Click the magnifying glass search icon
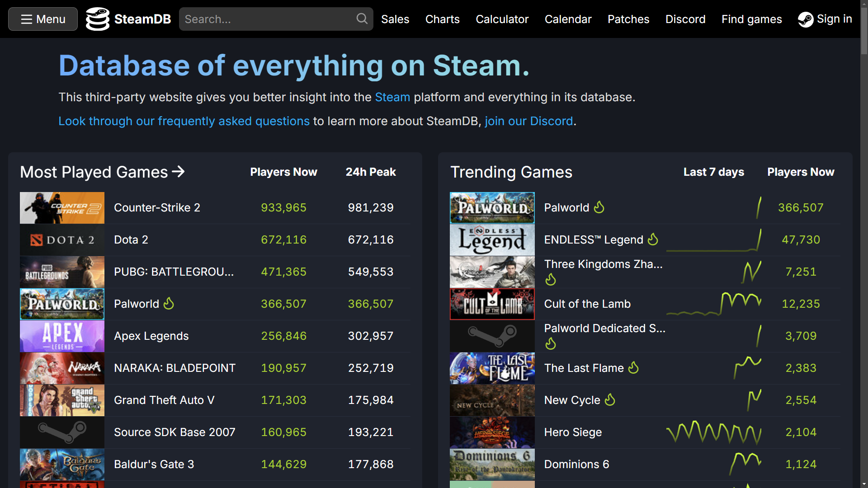 (362, 19)
